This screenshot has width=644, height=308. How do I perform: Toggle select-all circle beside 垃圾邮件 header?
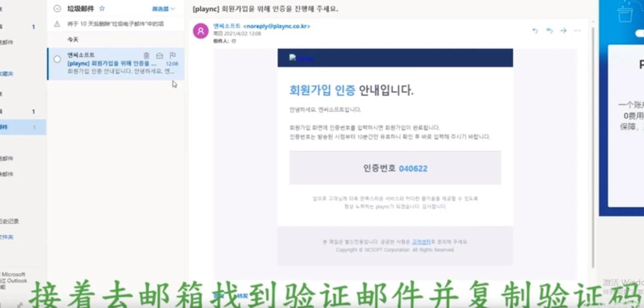tap(57, 8)
